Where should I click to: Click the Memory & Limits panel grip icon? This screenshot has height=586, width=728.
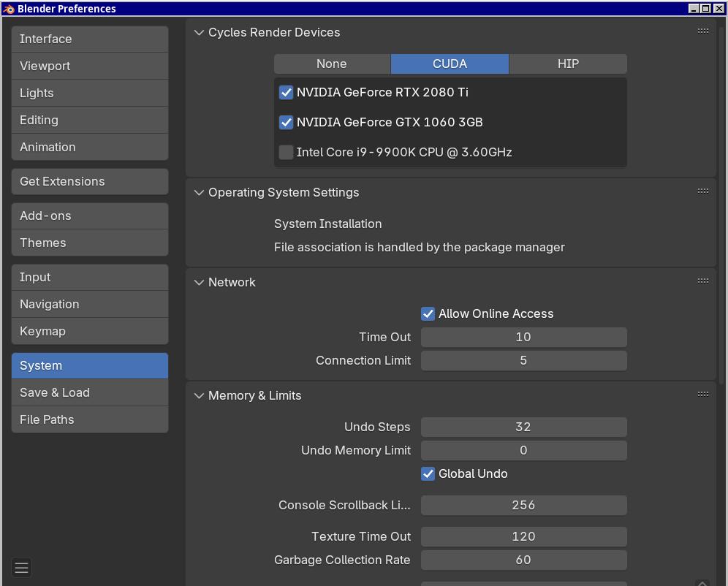coord(702,394)
